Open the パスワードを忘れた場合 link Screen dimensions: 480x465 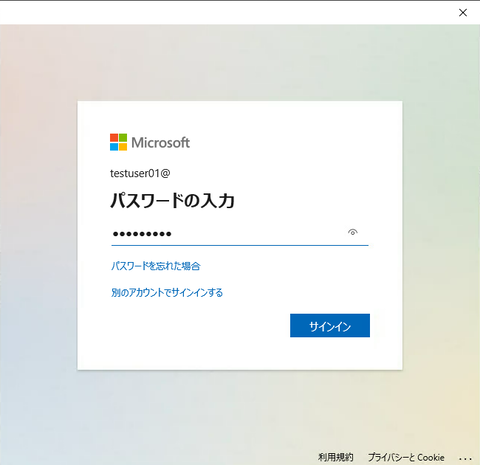click(156, 266)
